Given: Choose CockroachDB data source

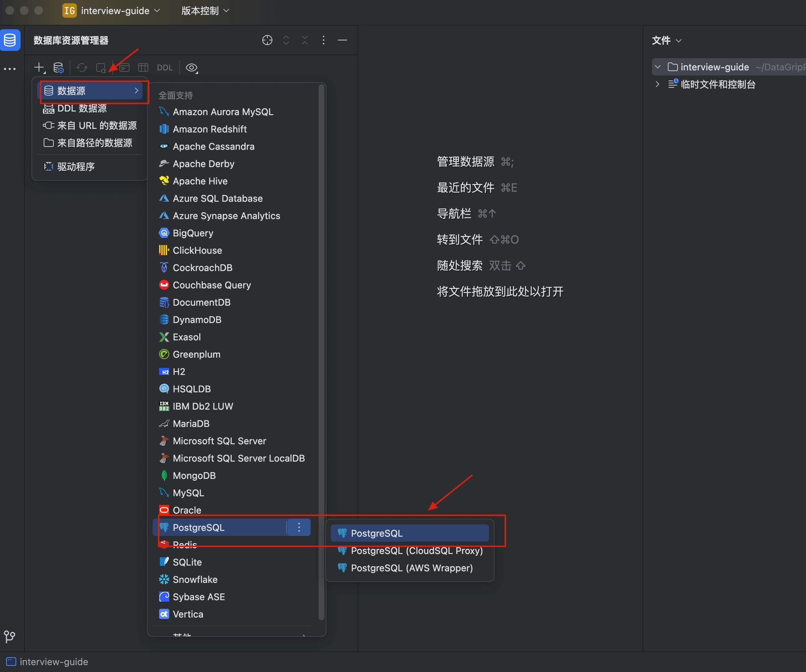Looking at the screenshot, I should click(232, 268).
